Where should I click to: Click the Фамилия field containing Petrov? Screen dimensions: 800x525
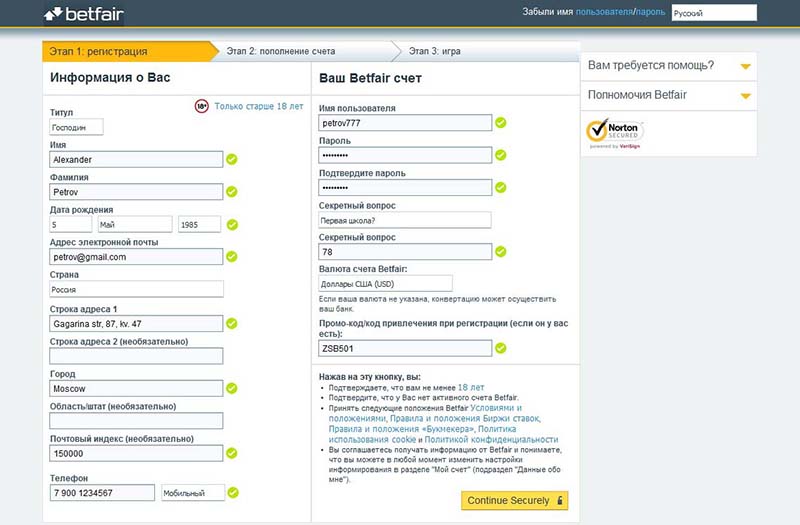click(136, 192)
